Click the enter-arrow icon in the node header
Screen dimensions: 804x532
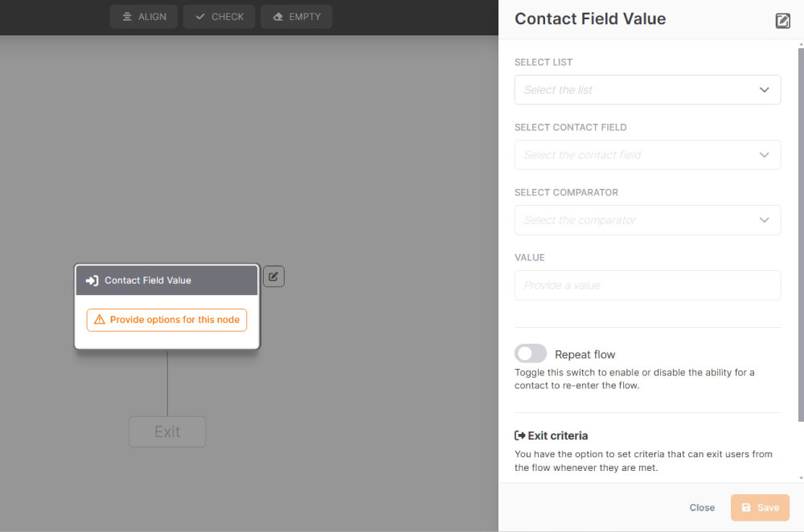click(x=92, y=280)
